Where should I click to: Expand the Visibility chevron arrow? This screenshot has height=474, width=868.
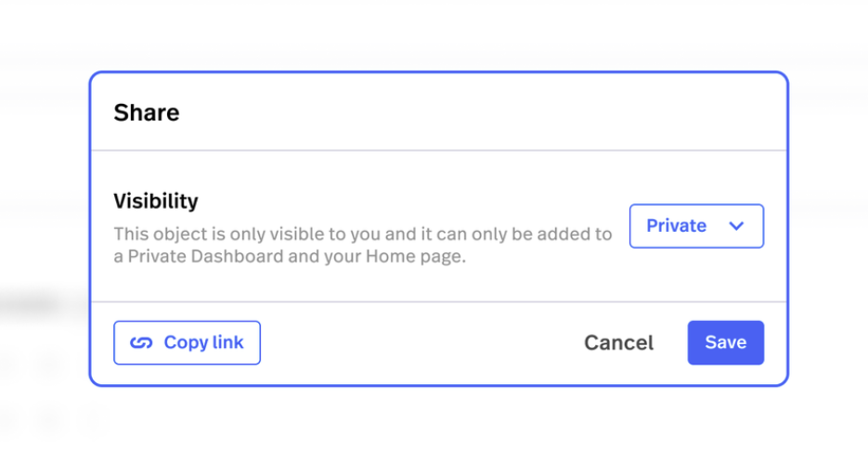(x=737, y=226)
